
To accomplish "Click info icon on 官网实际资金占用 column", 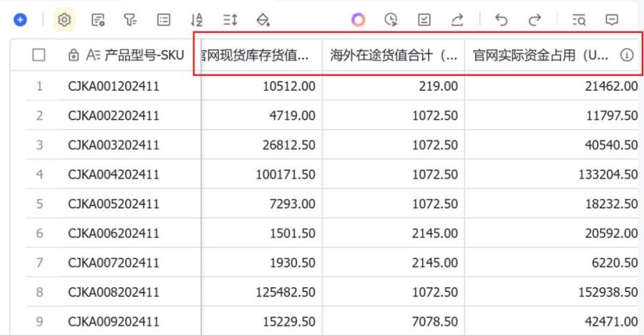I will coord(626,55).
